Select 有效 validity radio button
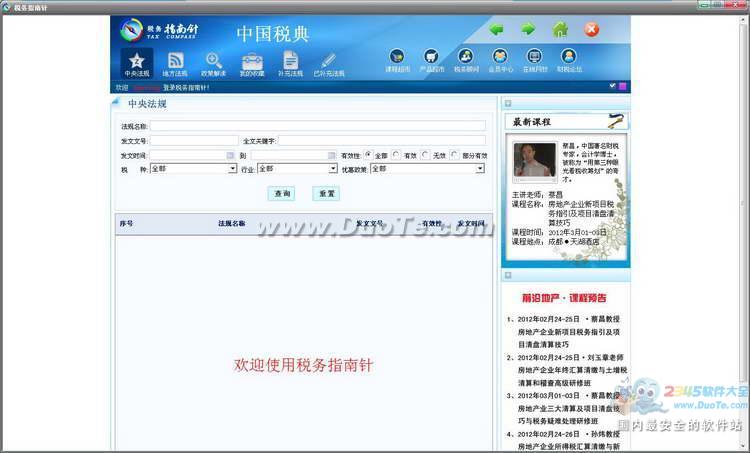Image resolution: width=750 pixels, height=453 pixels. tap(396, 155)
